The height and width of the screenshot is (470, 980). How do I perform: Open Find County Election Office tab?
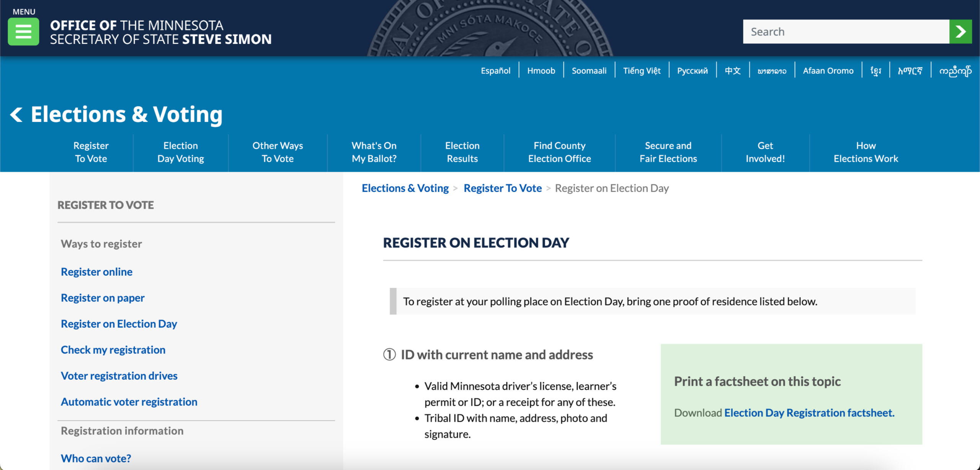point(559,152)
